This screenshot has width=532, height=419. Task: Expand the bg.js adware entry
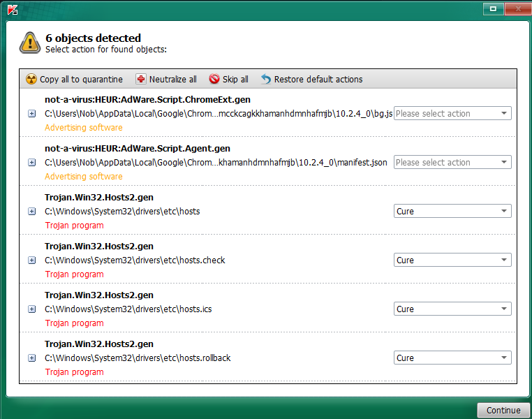coord(31,114)
